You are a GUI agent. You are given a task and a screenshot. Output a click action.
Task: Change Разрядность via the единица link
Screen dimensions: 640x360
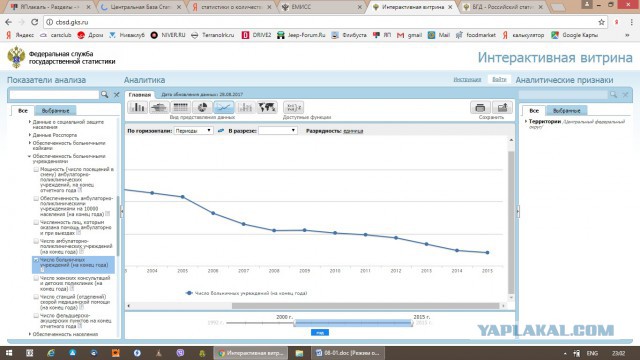[353, 131]
